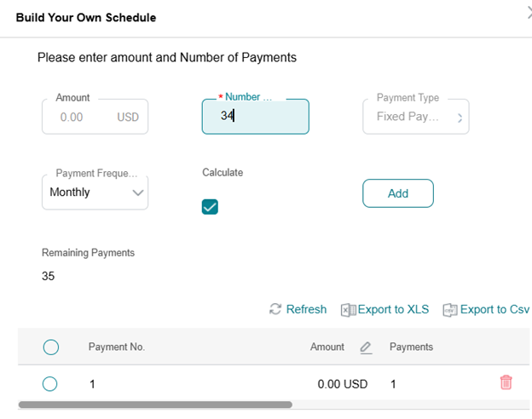
Task: Focus the Number of Payments field
Action: (256, 117)
